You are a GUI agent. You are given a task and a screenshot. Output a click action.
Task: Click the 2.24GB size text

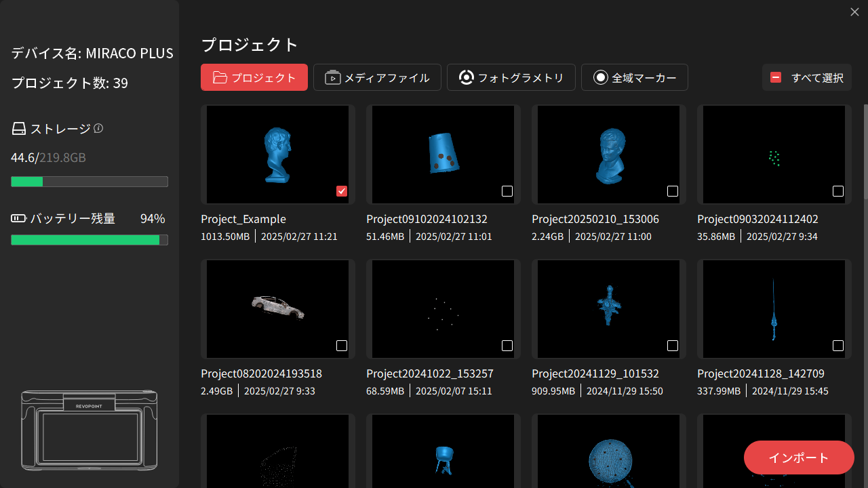tap(547, 237)
